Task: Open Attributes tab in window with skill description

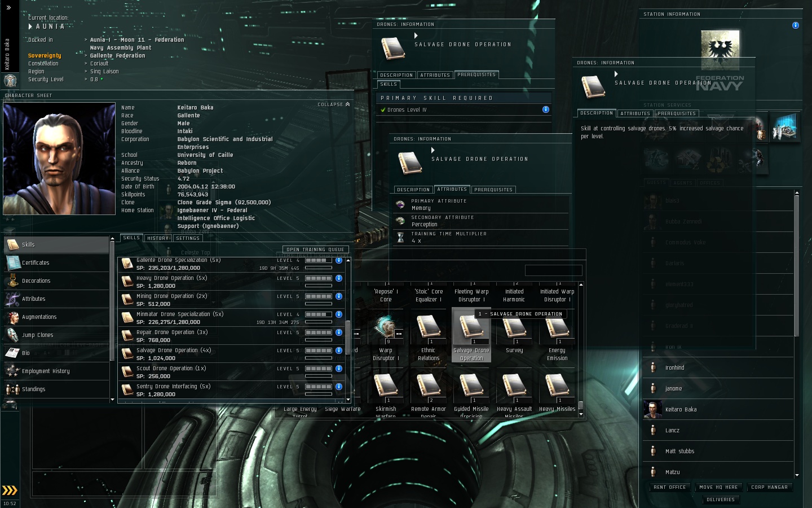Action: [635, 113]
